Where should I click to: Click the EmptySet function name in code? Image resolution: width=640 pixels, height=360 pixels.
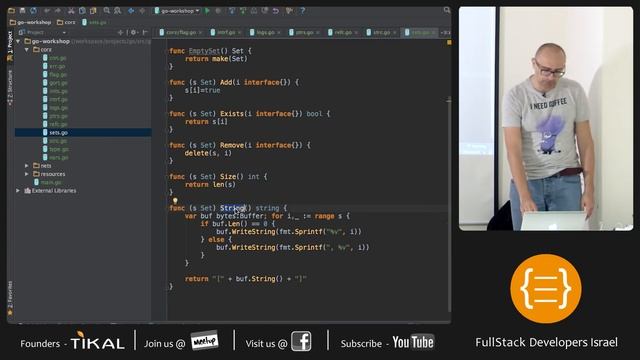tap(204, 51)
